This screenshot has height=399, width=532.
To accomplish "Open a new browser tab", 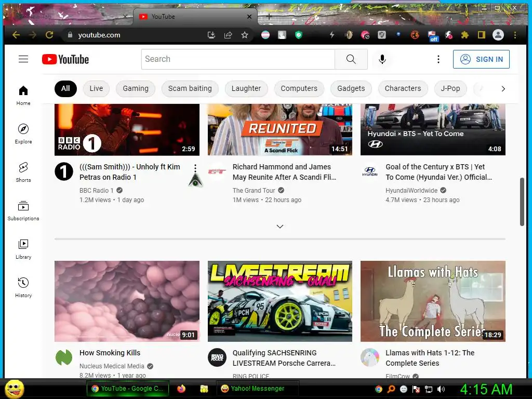I will point(269,17).
